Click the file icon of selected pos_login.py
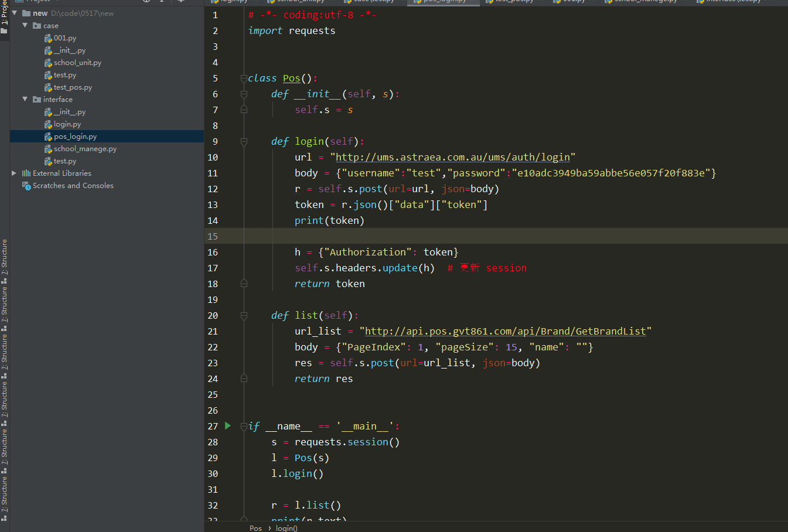Image resolution: width=788 pixels, height=532 pixels. (49, 137)
